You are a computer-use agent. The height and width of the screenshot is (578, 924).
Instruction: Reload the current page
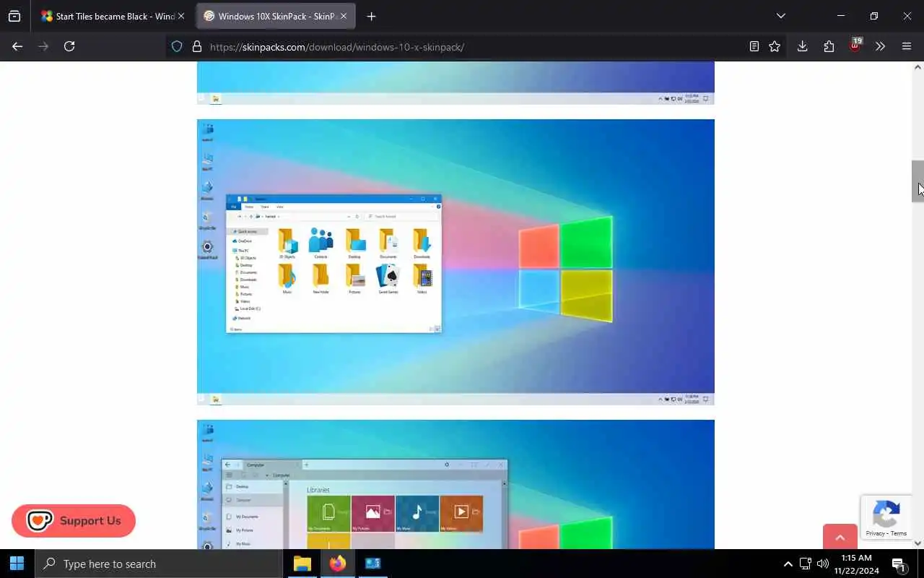coord(69,46)
